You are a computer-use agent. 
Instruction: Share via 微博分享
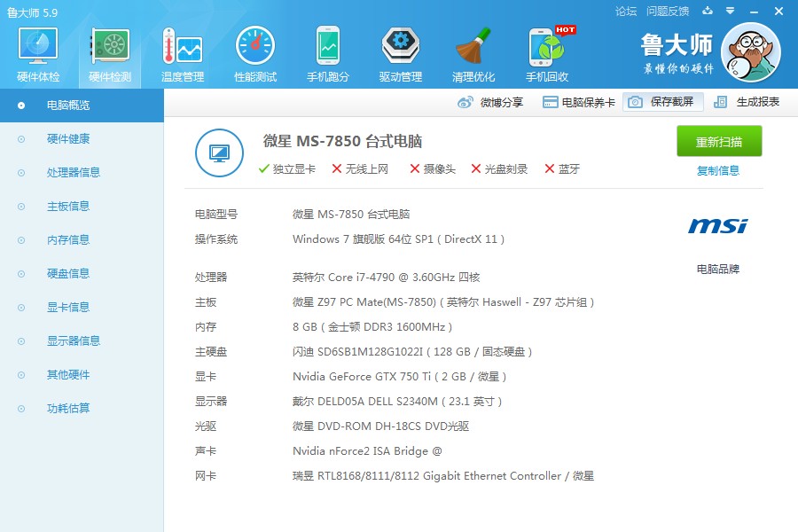click(490, 102)
